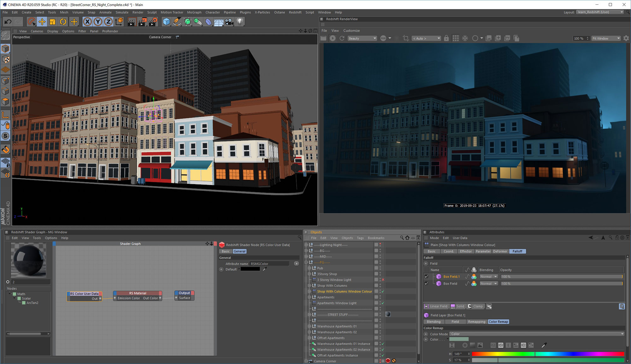This screenshot has height=364, width=631.
Task: Open the RenderView gear settings icon
Action: [x=626, y=38]
